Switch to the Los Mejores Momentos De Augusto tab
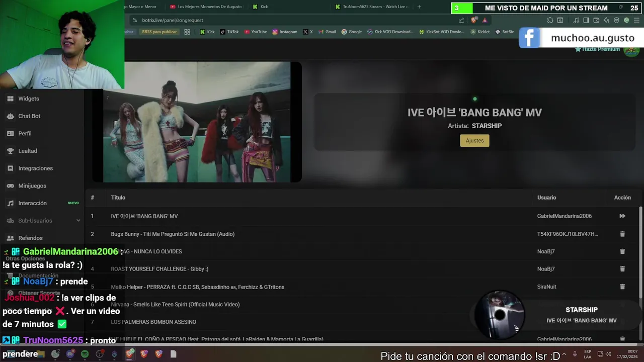644x362 pixels. pyautogui.click(x=206, y=7)
